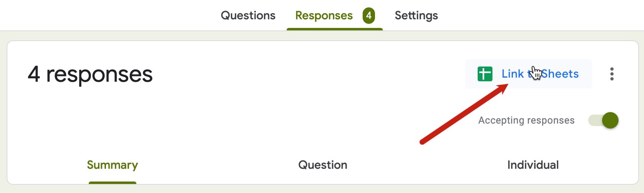
Task: Toggle off Accepting responses switch
Action: click(603, 120)
